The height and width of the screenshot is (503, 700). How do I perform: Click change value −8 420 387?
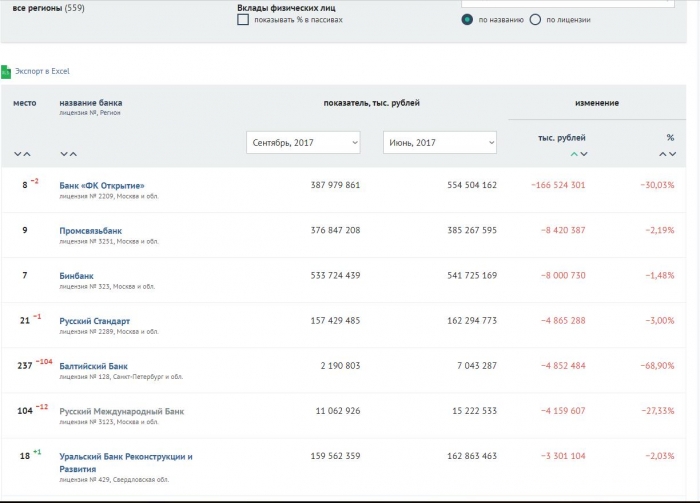pyautogui.click(x=563, y=230)
